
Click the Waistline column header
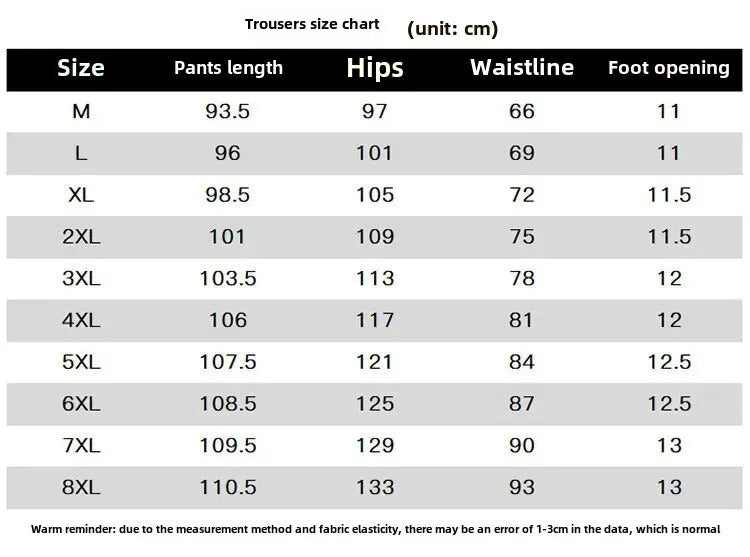pos(522,68)
